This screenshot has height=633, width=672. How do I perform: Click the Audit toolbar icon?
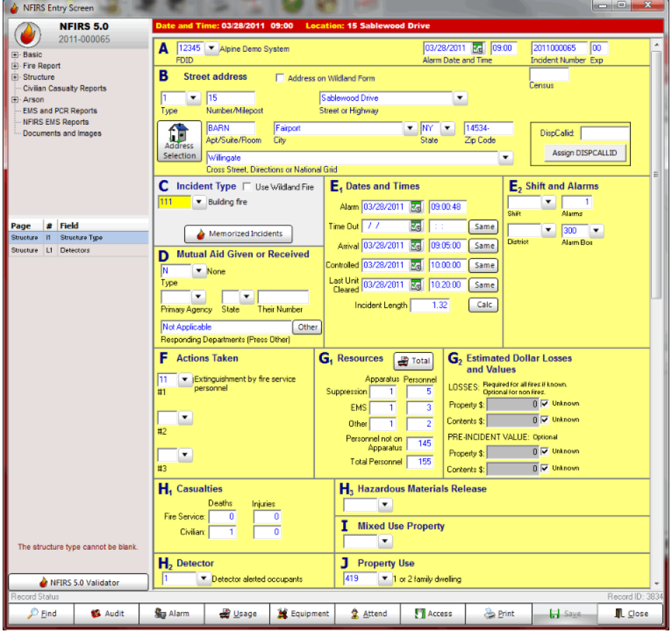click(106, 613)
